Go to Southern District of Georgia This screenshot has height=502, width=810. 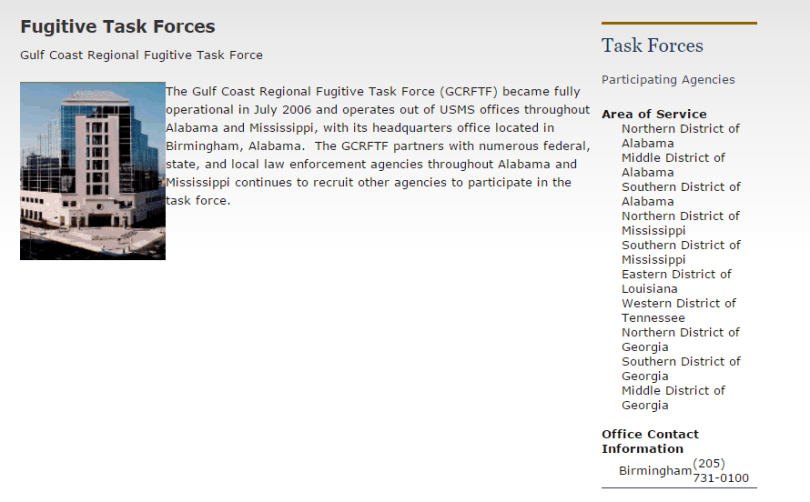pos(680,368)
